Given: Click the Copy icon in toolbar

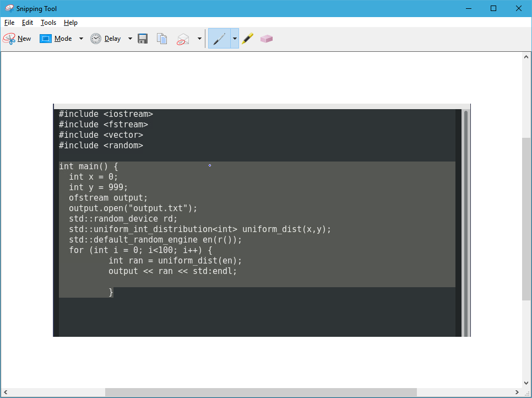Looking at the screenshot, I should (161, 39).
